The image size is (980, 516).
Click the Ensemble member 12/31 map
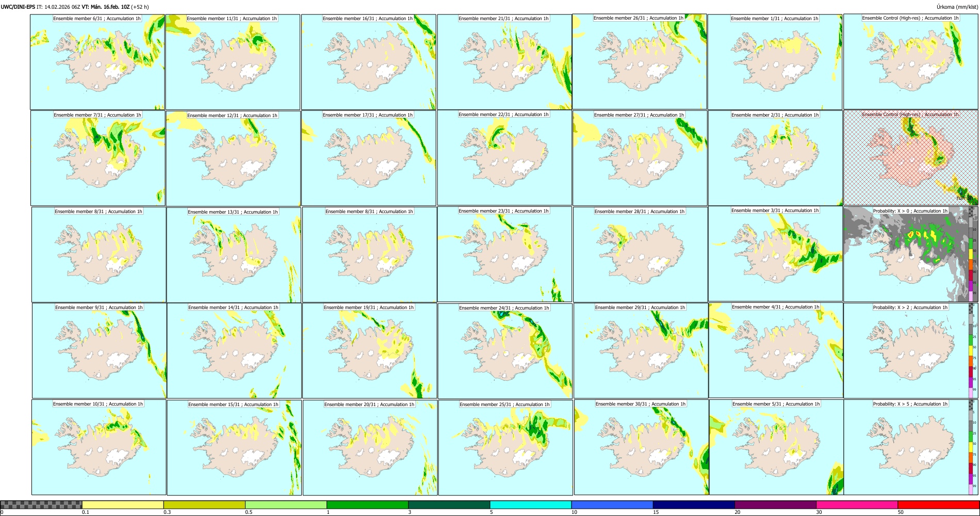[233, 158]
